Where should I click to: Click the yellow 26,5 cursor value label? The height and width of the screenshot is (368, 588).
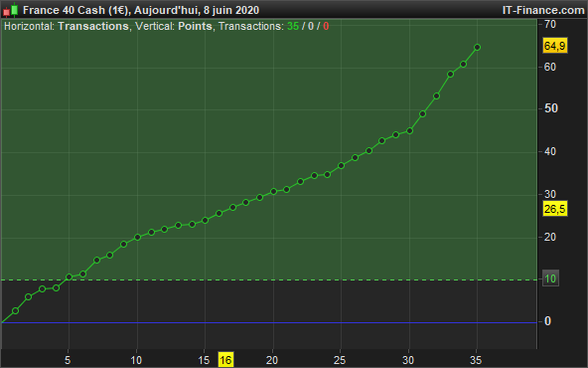coord(555,209)
